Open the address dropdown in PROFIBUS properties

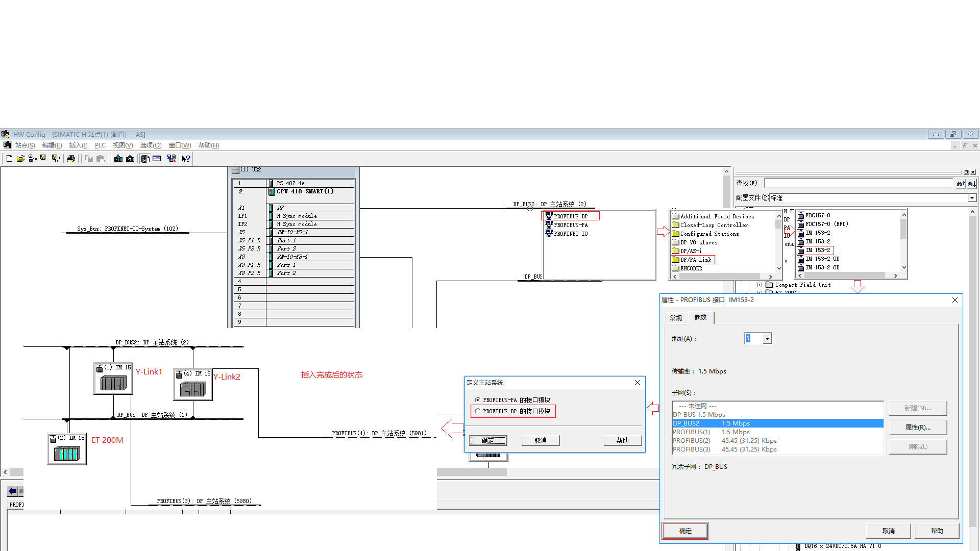tap(767, 339)
